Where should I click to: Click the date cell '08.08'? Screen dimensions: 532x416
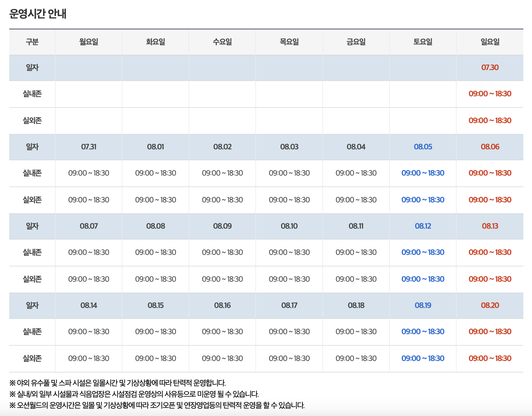click(156, 226)
